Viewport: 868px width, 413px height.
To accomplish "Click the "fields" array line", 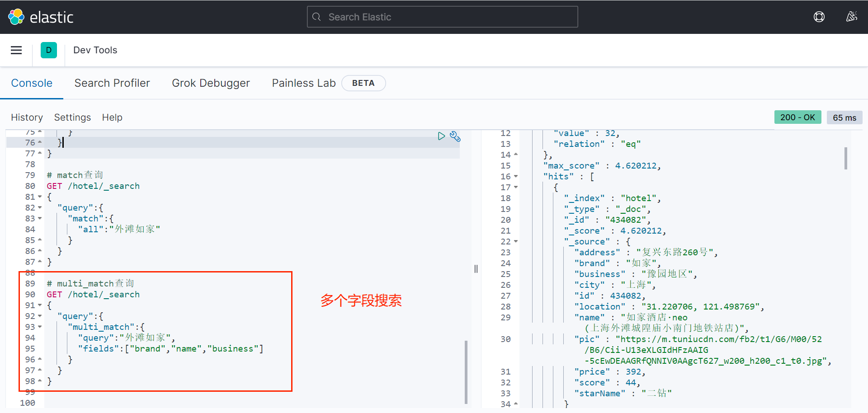I will point(170,349).
